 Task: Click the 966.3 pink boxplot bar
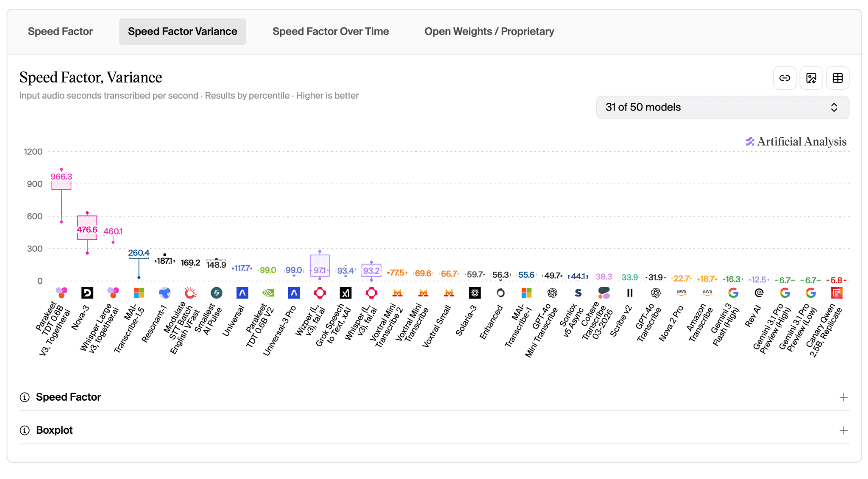61,186
